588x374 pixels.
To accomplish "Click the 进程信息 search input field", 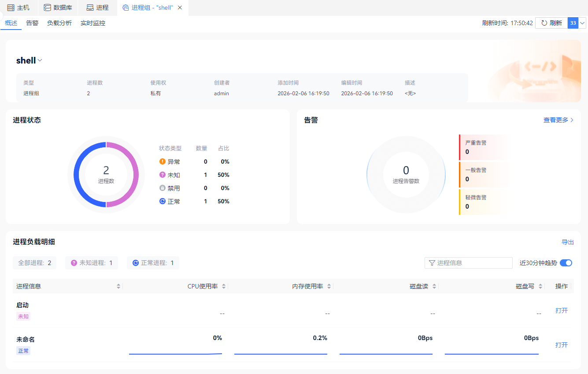I will tap(469, 263).
